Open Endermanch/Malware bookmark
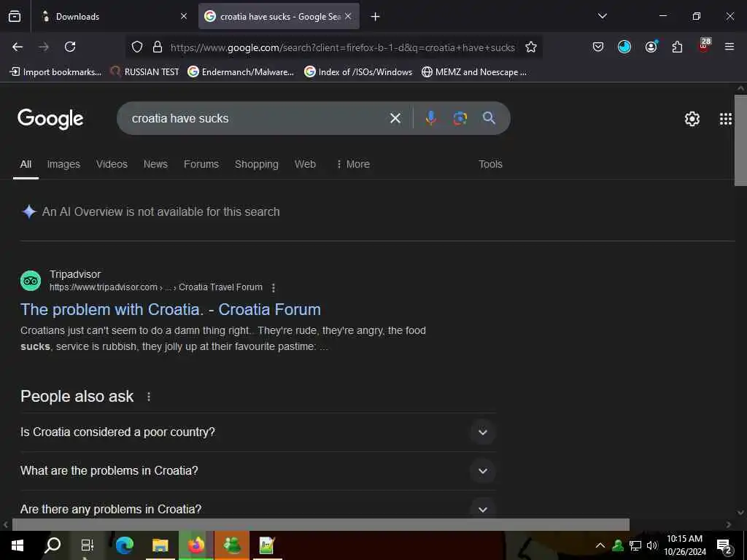The image size is (747, 560). point(241,72)
